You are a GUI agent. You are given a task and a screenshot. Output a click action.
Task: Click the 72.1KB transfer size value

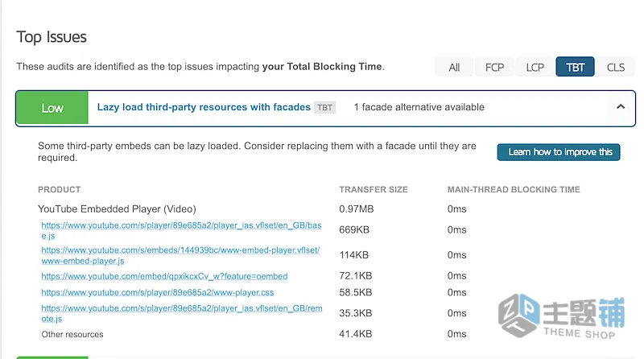tap(355, 275)
